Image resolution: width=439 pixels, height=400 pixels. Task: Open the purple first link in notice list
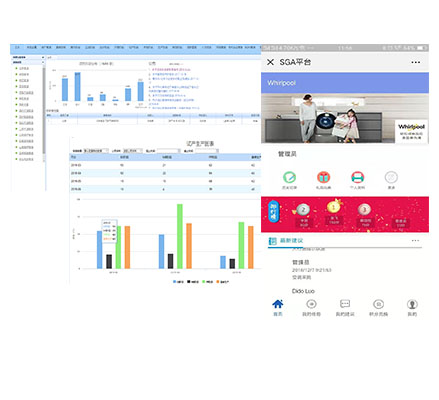171,70
